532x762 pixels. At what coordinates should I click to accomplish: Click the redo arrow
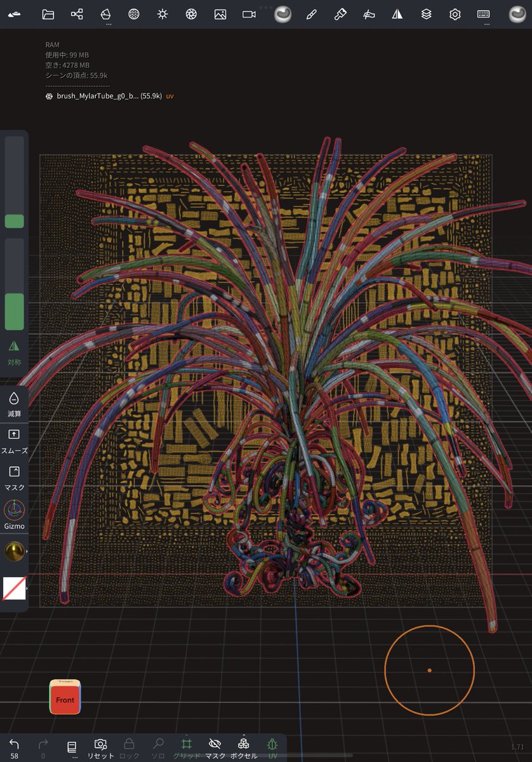(x=43, y=748)
